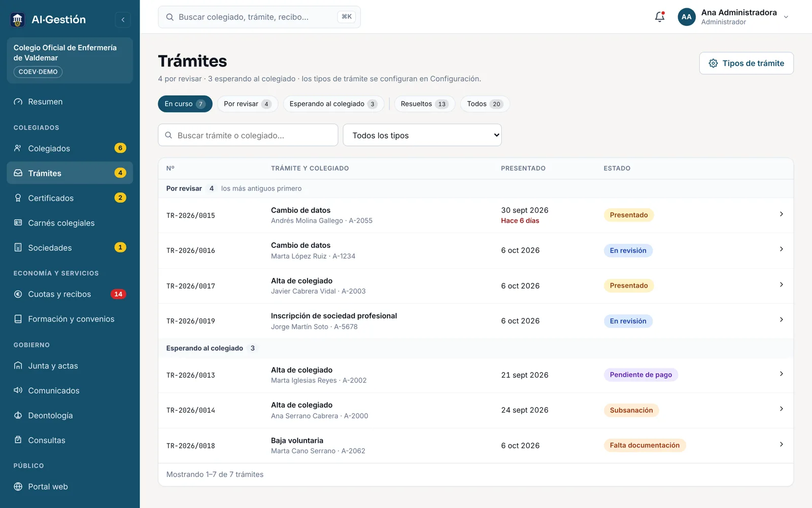Expand row TR-2026/0018 via its arrow

click(x=782, y=444)
